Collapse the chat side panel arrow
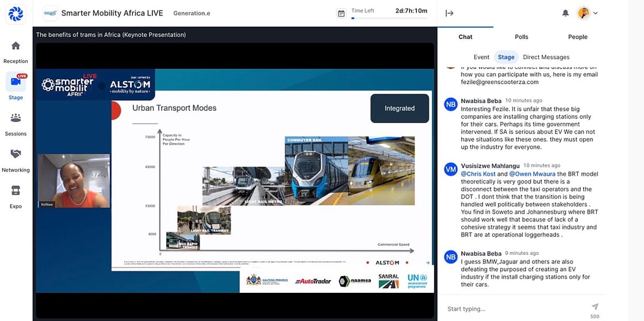Screen dimensions: 644x321 coord(449,13)
